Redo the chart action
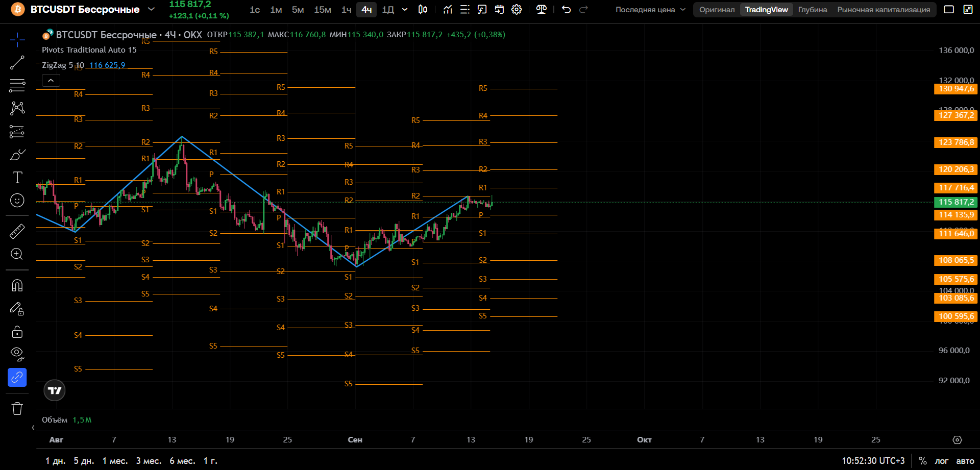Viewport: 980px width, 470px height. pos(584,9)
